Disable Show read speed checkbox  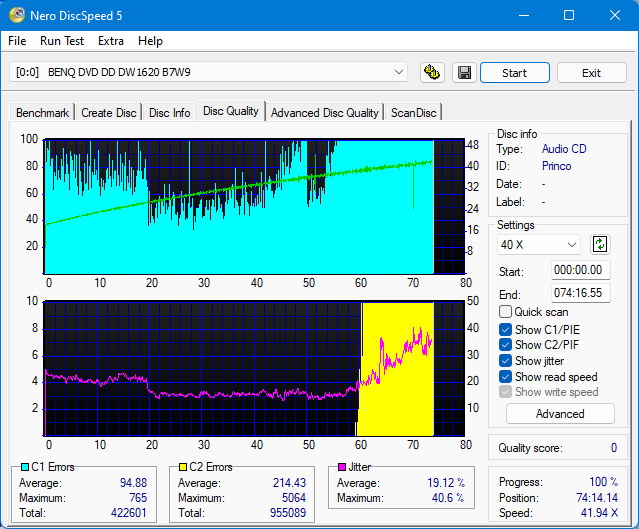(x=505, y=377)
